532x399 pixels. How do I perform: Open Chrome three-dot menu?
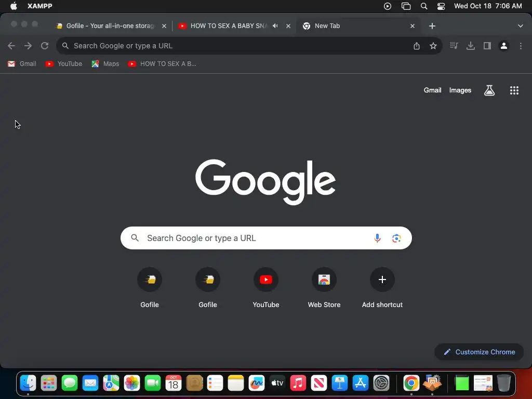point(521,46)
